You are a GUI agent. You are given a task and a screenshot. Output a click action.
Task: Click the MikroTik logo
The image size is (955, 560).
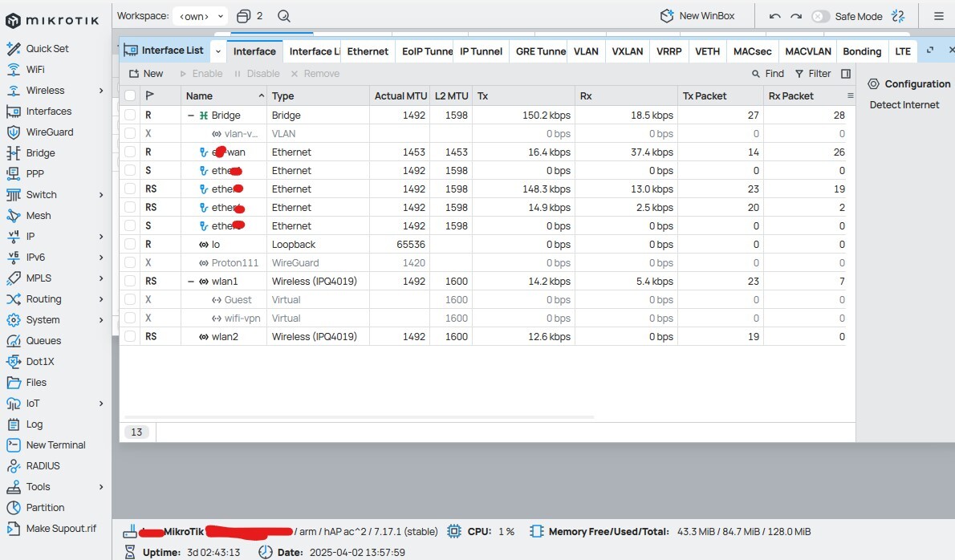[52, 21]
